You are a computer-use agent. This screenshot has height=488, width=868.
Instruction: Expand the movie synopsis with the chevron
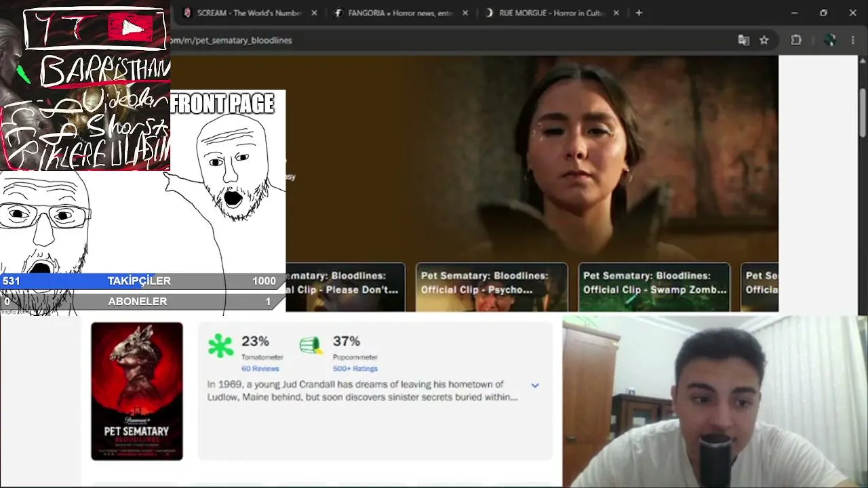point(535,385)
